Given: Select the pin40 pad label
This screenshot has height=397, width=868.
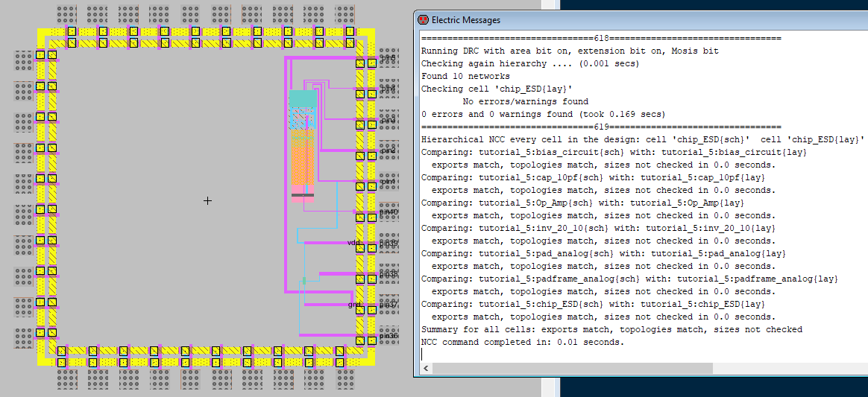Looking at the screenshot, I should 389,212.
